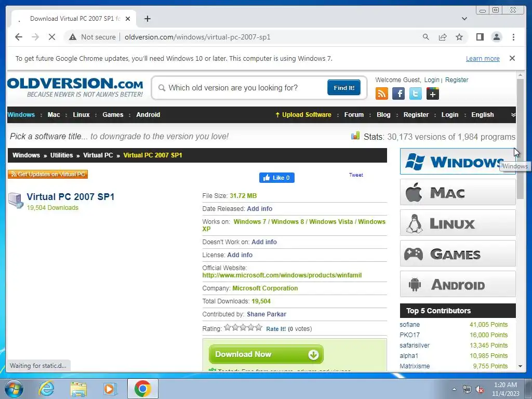Select Linux in the black nav bar
This screenshot has height=399, width=532.
(81, 115)
